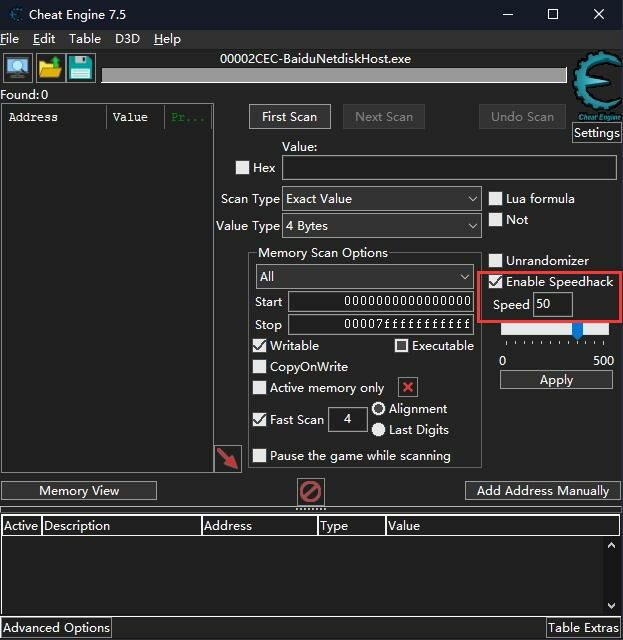Click the open file folder icon
The image size is (623, 640).
pos(49,68)
